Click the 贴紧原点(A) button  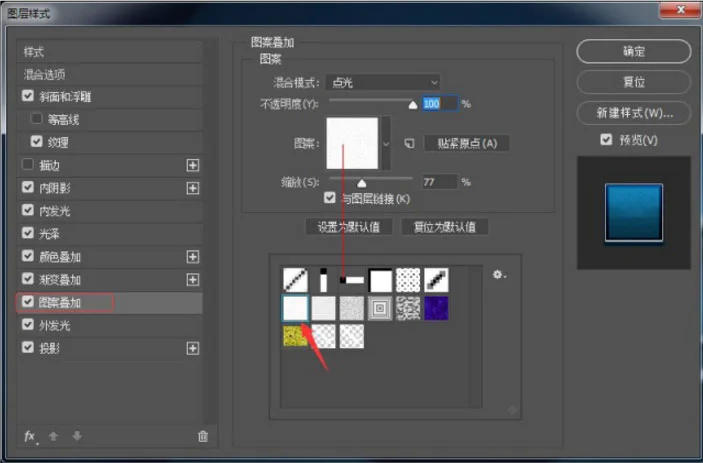click(x=467, y=143)
